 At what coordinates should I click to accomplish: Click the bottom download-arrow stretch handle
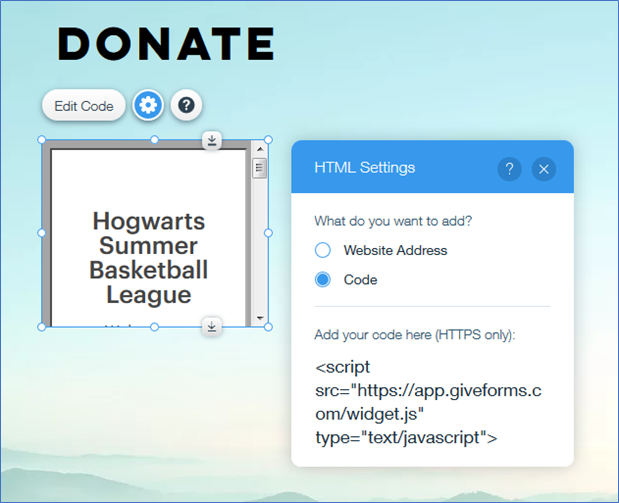coord(212,327)
